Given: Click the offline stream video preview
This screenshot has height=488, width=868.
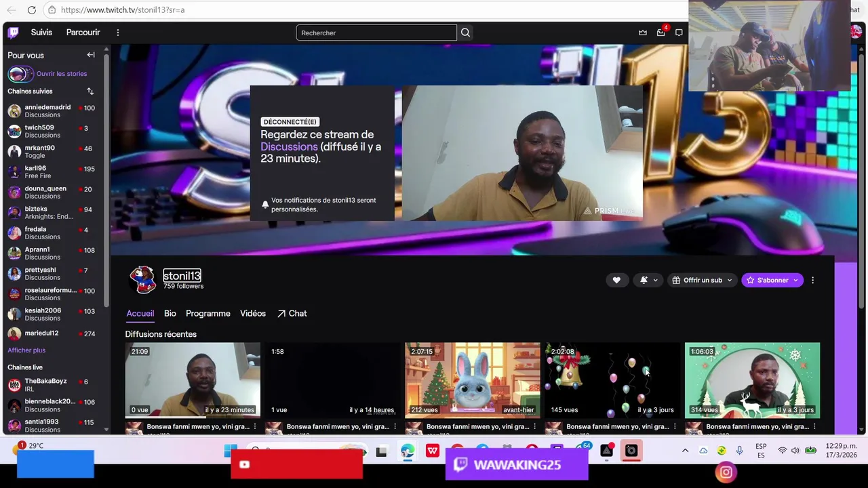Looking at the screenshot, I should (x=522, y=153).
